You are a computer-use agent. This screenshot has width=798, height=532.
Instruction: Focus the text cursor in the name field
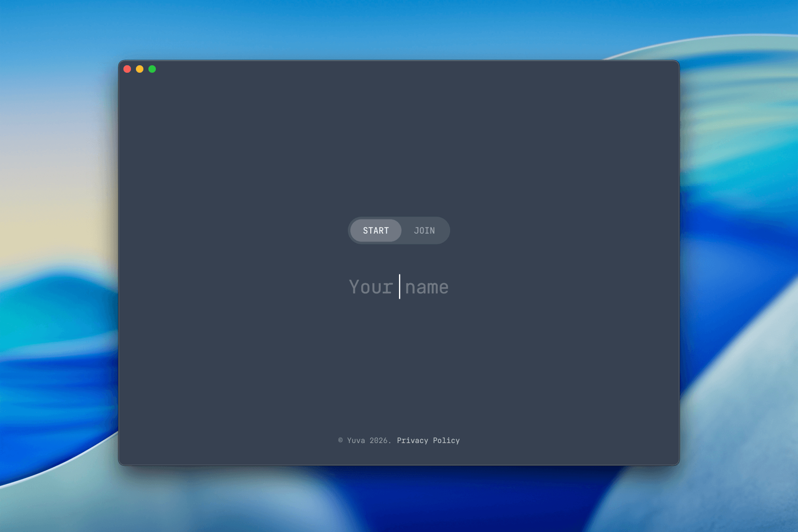click(399, 287)
